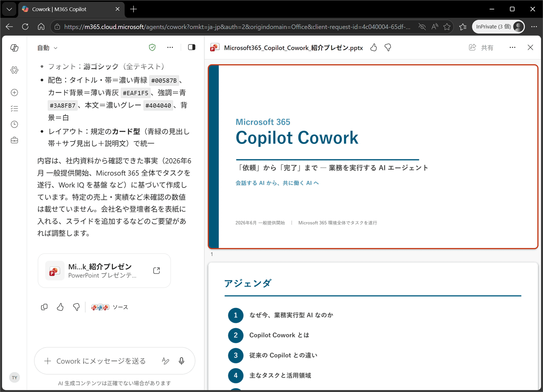Open the TY user avatar
Viewport: 543px width, 392px height.
coord(14,378)
